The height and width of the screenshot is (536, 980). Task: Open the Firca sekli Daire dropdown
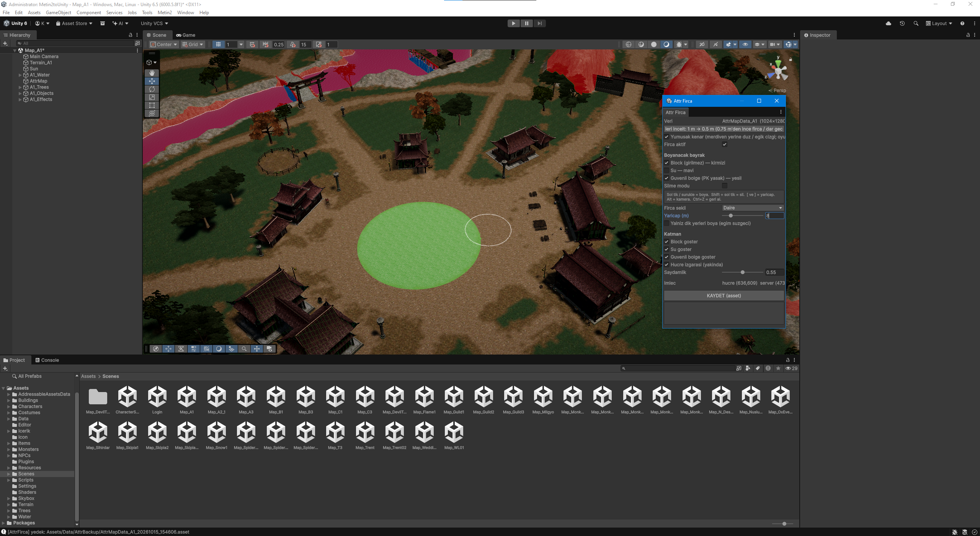pyautogui.click(x=753, y=208)
